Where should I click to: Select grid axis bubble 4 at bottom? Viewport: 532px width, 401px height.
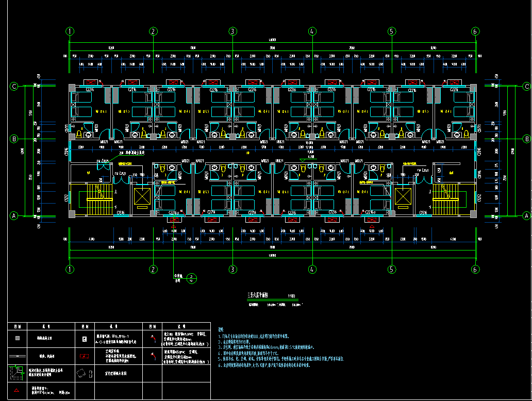312,269
